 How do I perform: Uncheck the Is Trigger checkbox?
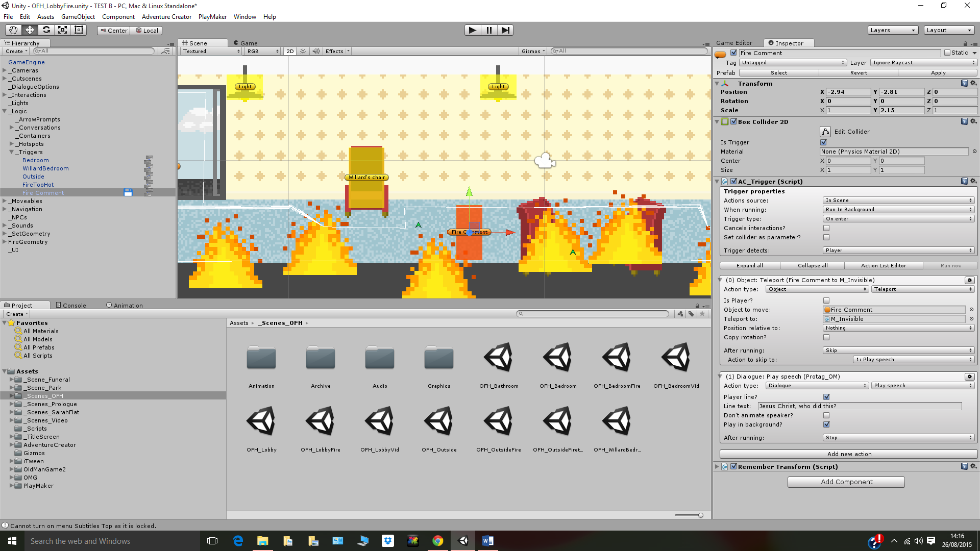point(823,142)
